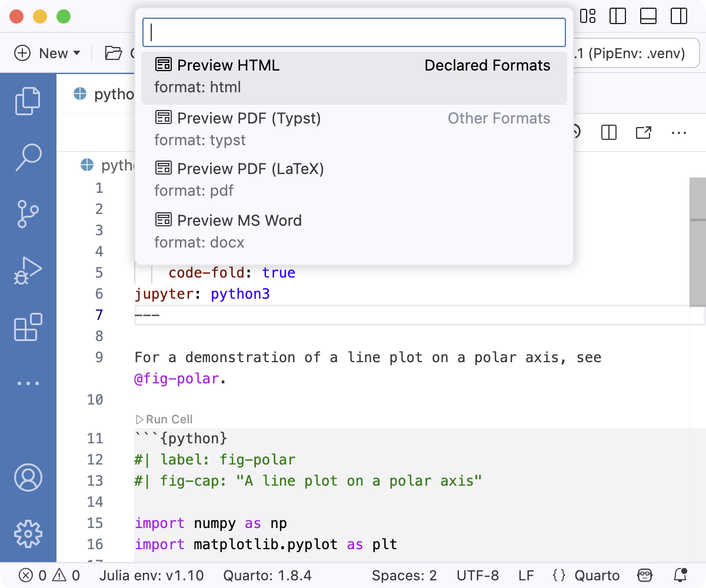Open the GitHub Copilot status bar icon
706x588 pixels.
645,576
